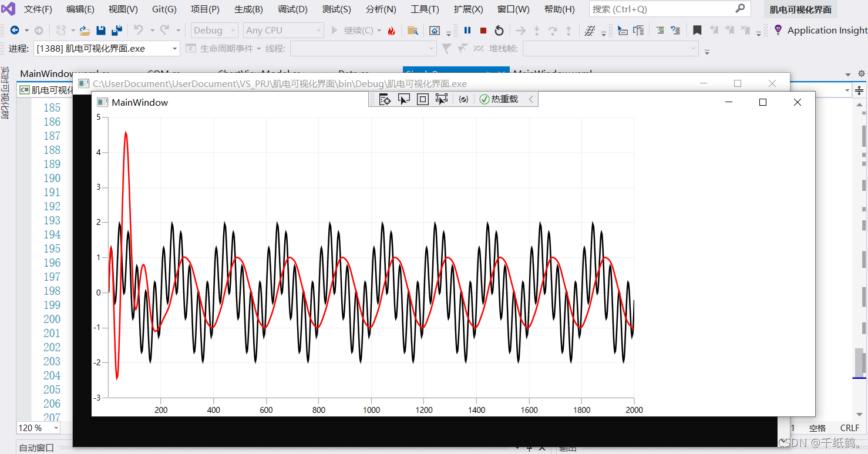Click the search magnifier icon
The width and height of the screenshot is (868, 454).
click(x=740, y=9)
